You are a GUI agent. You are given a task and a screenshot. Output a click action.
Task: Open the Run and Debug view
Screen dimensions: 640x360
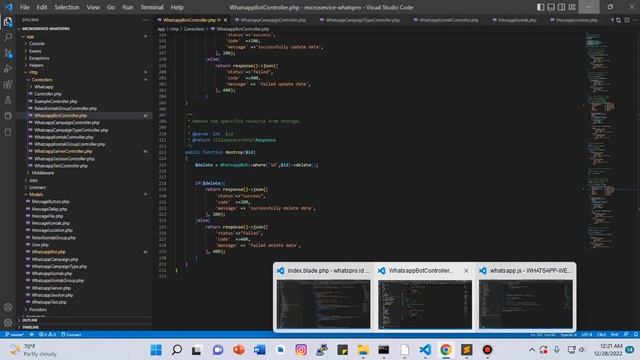pos(8,69)
